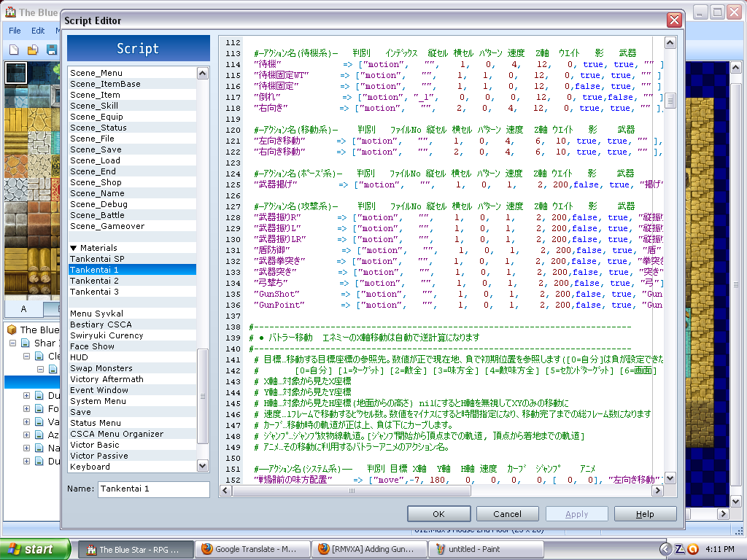Screen dimensions: 747x560
Task: Select tileset tab A
Action: 23,308
